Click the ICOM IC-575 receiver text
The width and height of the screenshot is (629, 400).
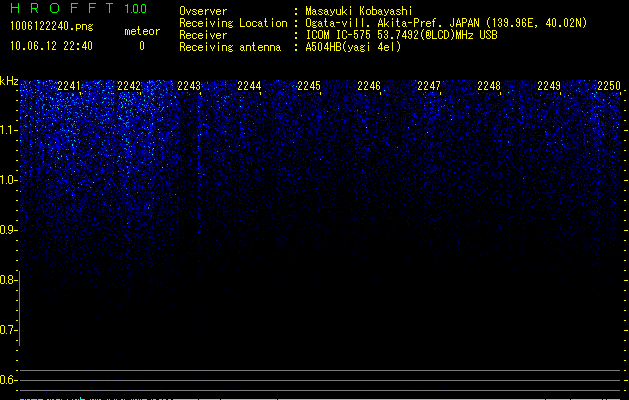click(x=401, y=35)
